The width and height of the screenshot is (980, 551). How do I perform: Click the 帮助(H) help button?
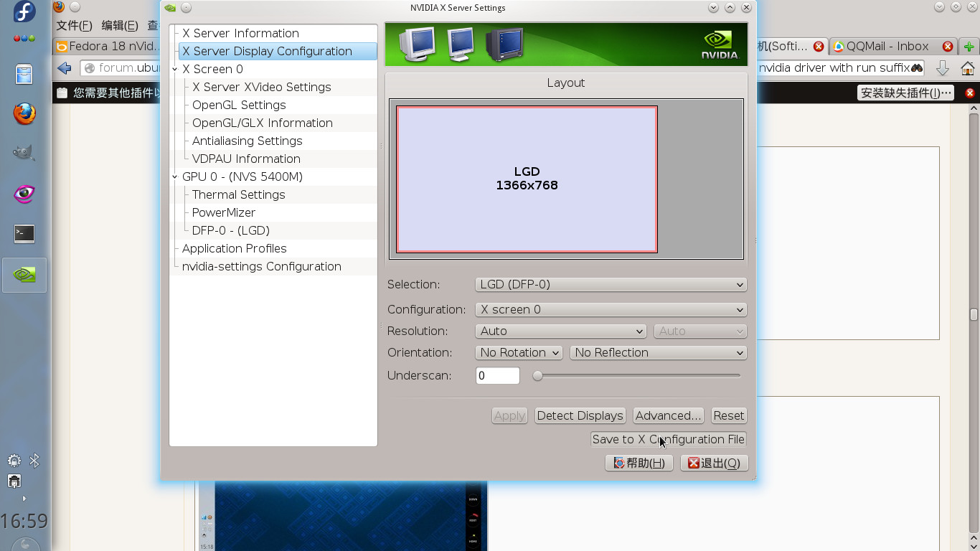[639, 463]
